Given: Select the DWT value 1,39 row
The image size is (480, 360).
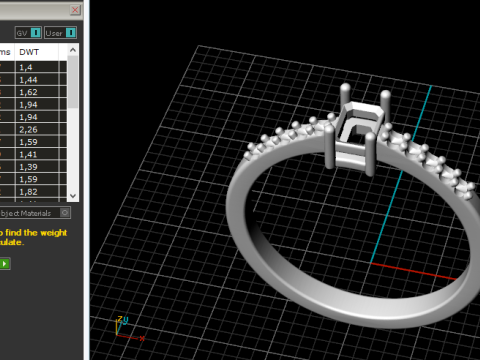Looking at the screenshot, I should tap(33, 167).
